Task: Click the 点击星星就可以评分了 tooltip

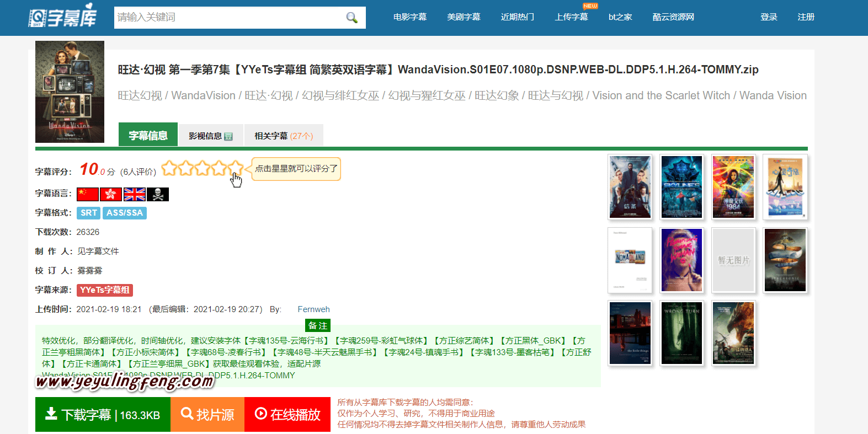Action: [x=296, y=169]
